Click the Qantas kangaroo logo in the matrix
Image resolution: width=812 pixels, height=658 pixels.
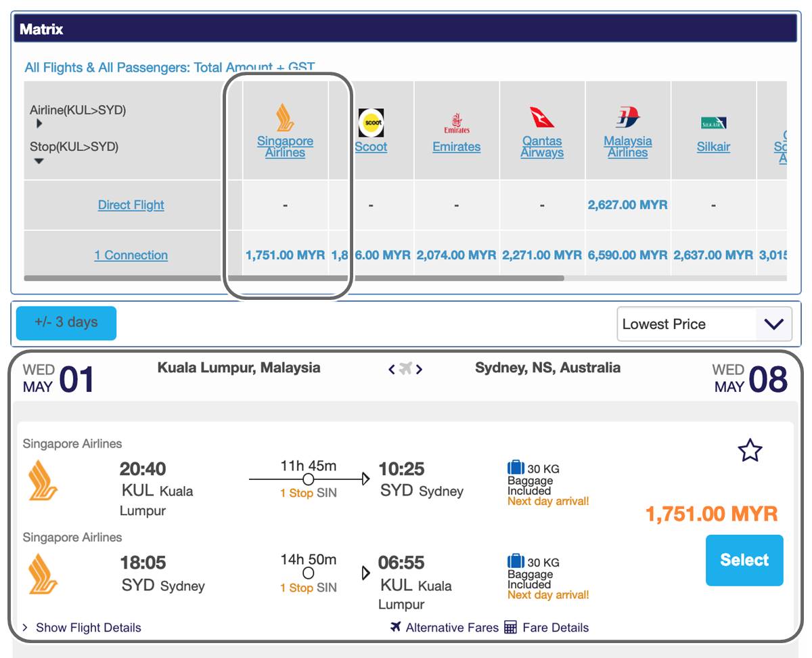click(542, 117)
